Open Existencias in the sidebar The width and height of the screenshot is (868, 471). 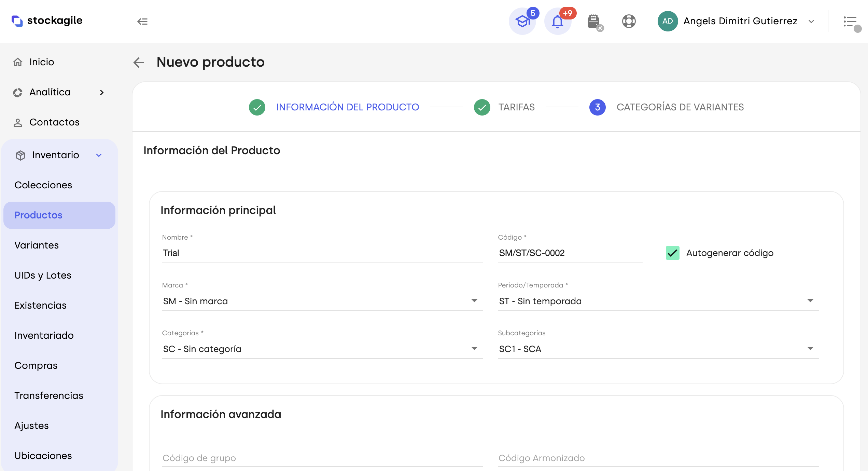[x=41, y=306]
